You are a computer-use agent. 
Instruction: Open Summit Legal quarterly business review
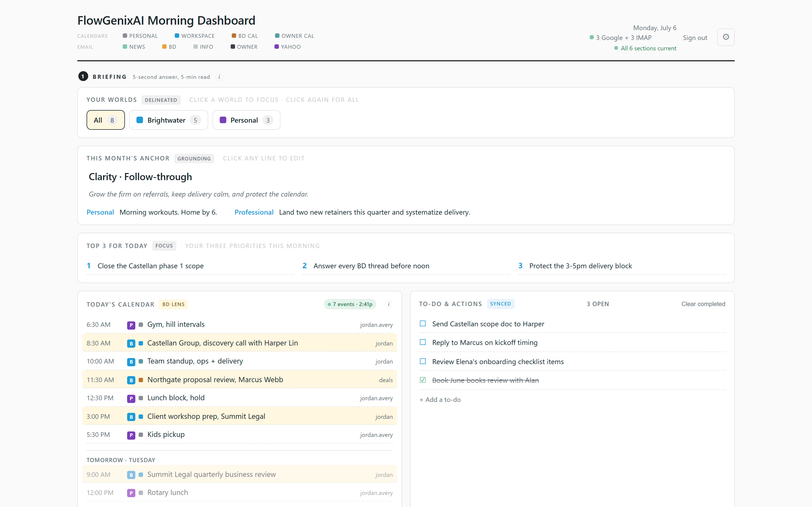240,474
